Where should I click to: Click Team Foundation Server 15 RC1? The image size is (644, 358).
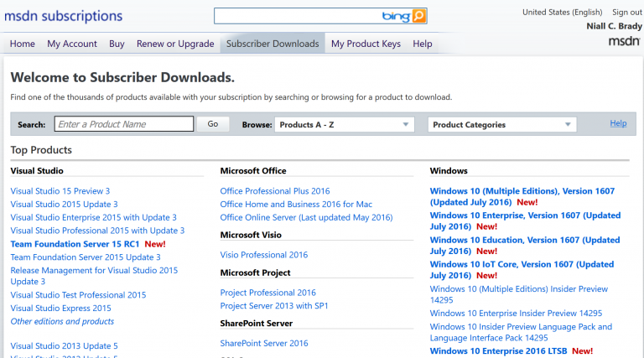tap(75, 244)
